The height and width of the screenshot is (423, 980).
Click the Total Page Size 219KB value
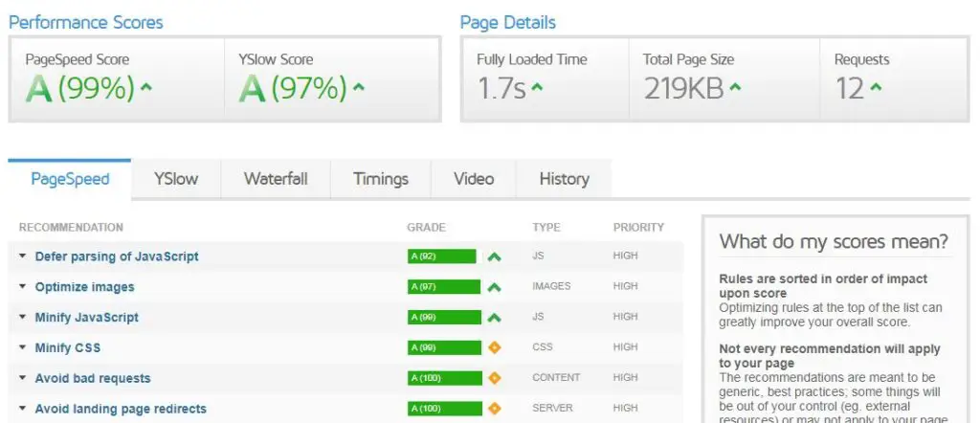[x=683, y=89]
